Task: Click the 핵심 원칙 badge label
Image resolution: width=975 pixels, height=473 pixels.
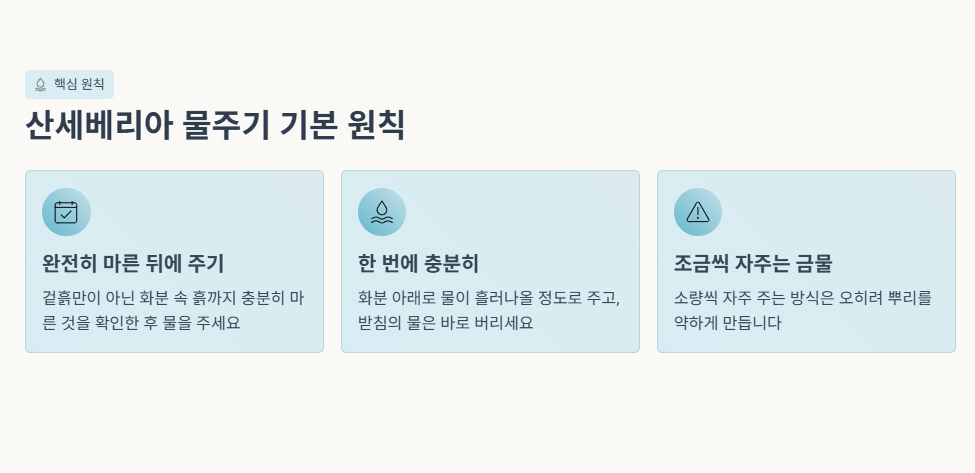Action: tap(79, 84)
